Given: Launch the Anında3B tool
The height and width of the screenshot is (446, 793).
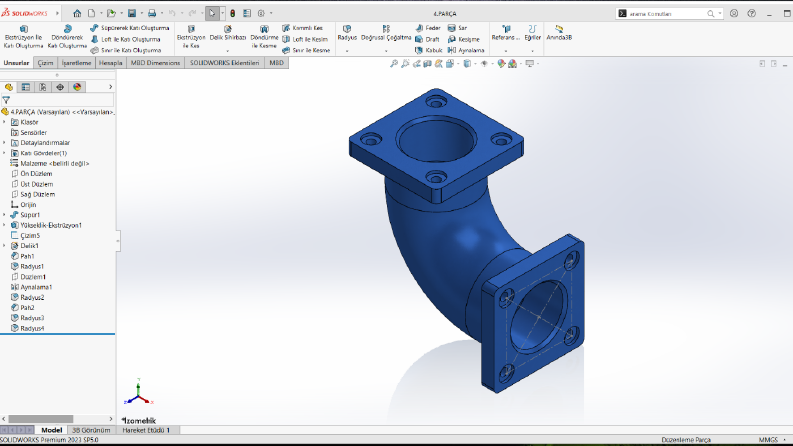Looking at the screenshot, I should click(559, 33).
